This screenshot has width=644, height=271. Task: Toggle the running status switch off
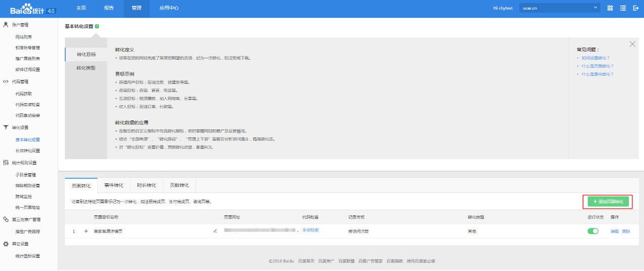(x=592, y=231)
